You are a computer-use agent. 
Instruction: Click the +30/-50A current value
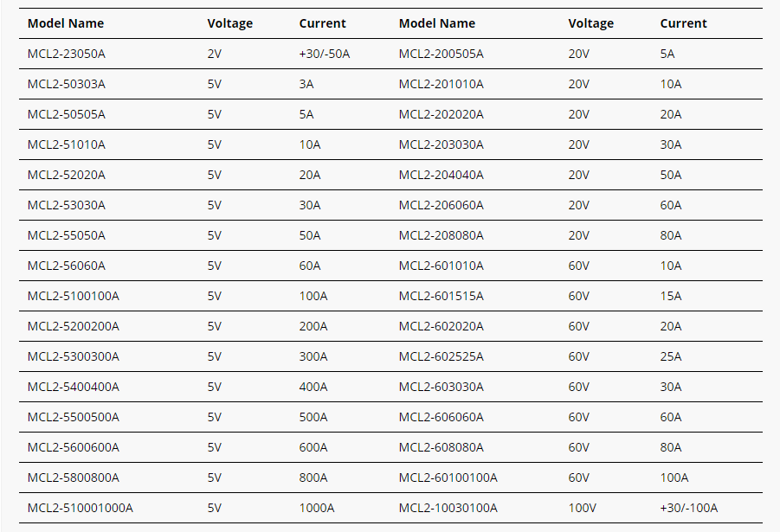(x=324, y=54)
